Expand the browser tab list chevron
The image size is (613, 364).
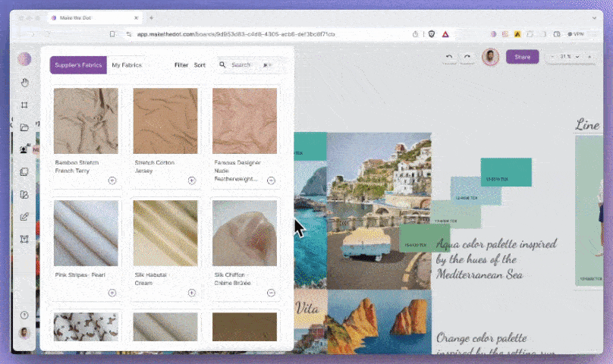594,18
